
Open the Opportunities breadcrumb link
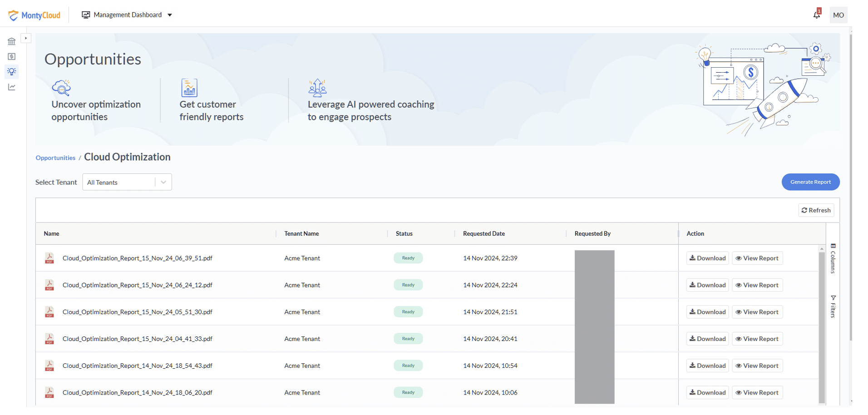coord(55,158)
